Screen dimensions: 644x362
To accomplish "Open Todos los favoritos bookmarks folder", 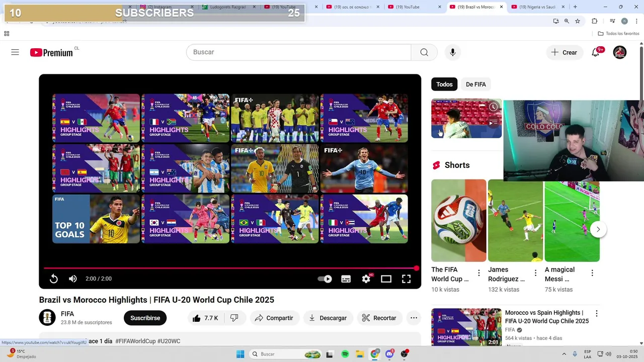I will click(x=618, y=34).
